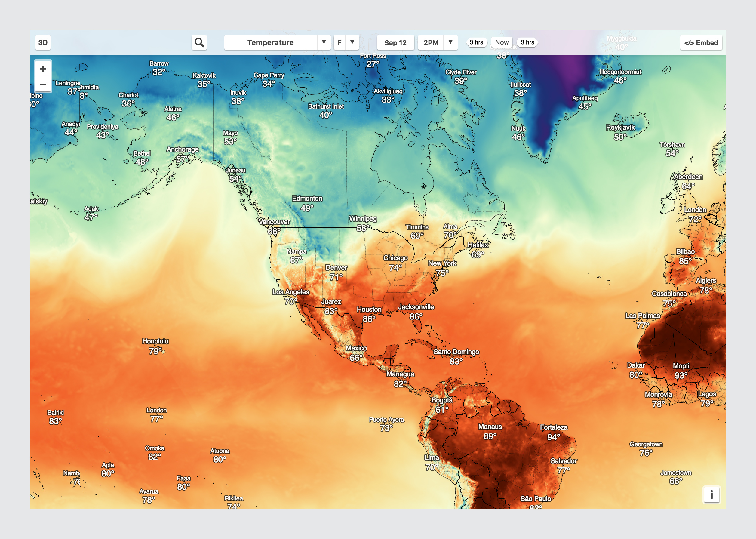Switch the map into 3D view
Screen dimensions: 756x539
[43, 42]
